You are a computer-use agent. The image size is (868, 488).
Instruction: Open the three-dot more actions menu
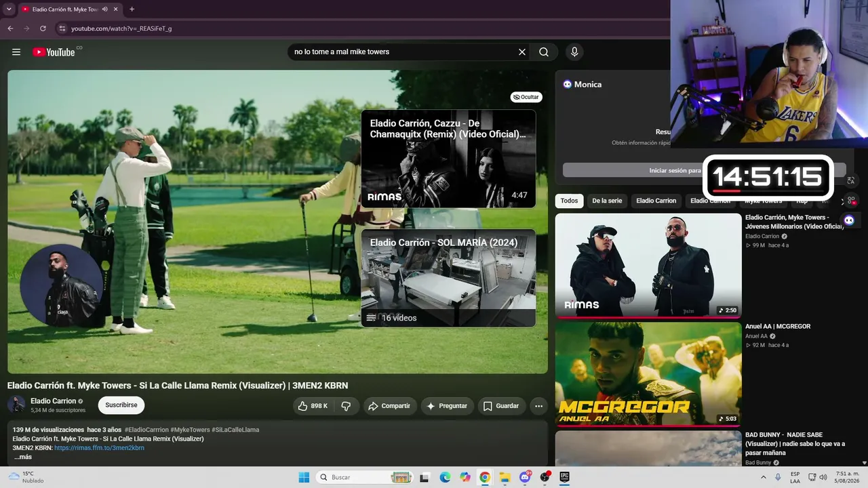coord(538,406)
